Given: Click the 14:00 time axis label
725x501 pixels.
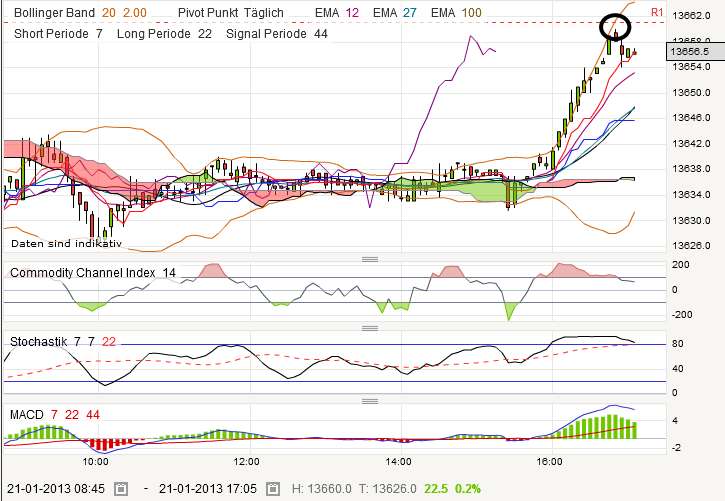Looking at the screenshot, I should pyautogui.click(x=398, y=461).
